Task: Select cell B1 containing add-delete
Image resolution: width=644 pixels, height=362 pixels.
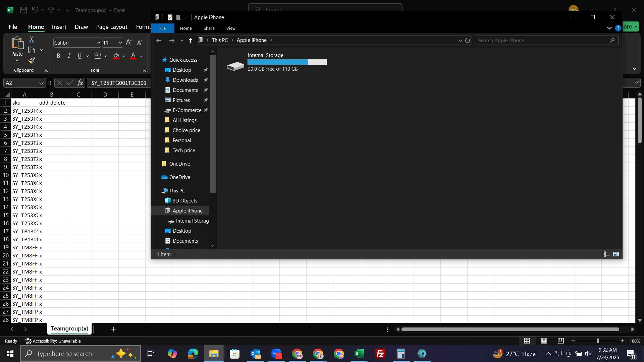Action: click(x=52, y=103)
